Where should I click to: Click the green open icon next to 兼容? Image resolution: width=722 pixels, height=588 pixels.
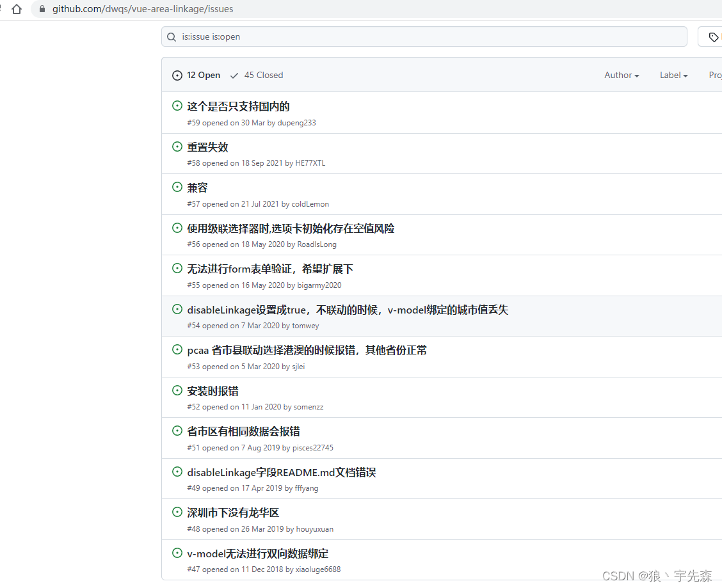pos(177,187)
